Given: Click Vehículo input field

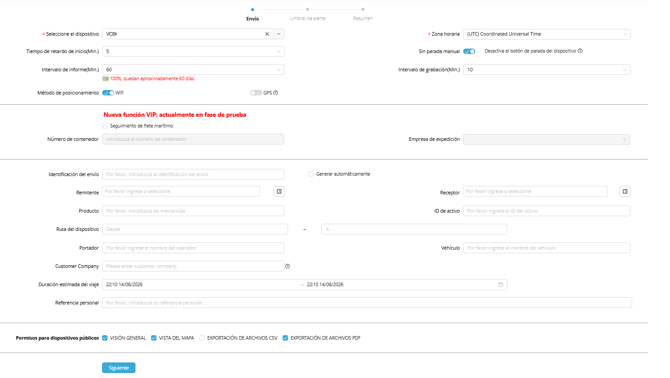Looking at the screenshot, I should click(x=547, y=248).
